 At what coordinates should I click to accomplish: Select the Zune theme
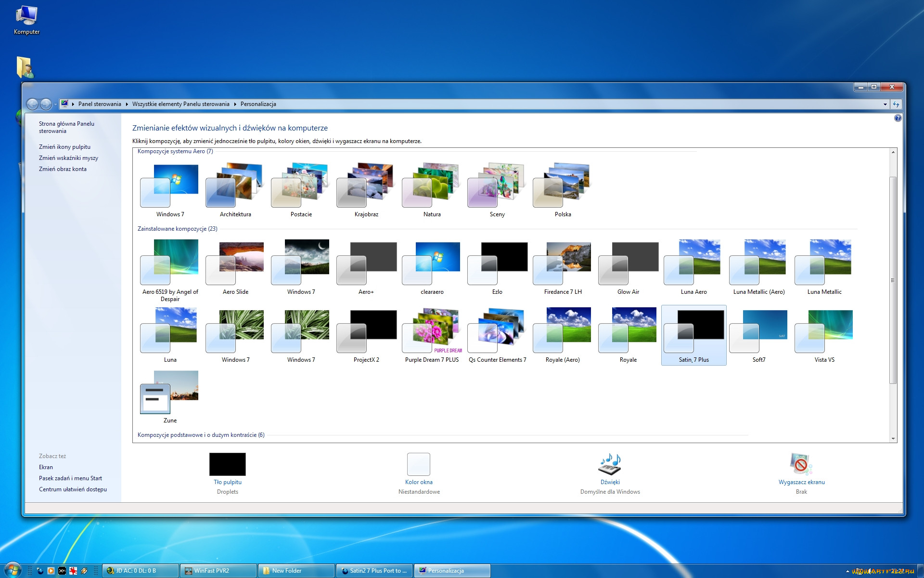(170, 396)
